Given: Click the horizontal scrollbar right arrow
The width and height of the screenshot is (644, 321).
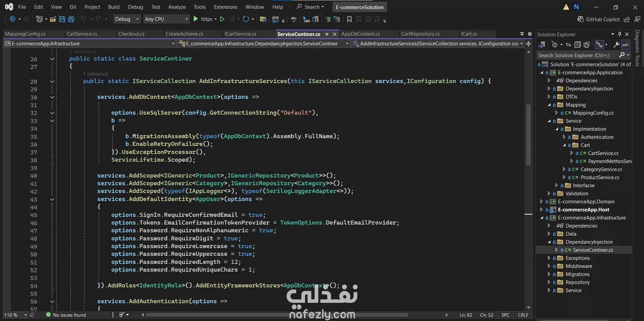Looking at the screenshot, I should [446, 315].
